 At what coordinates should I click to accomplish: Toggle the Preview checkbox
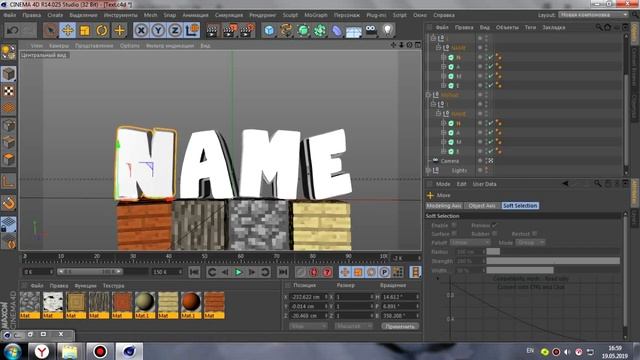pos(494,225)
